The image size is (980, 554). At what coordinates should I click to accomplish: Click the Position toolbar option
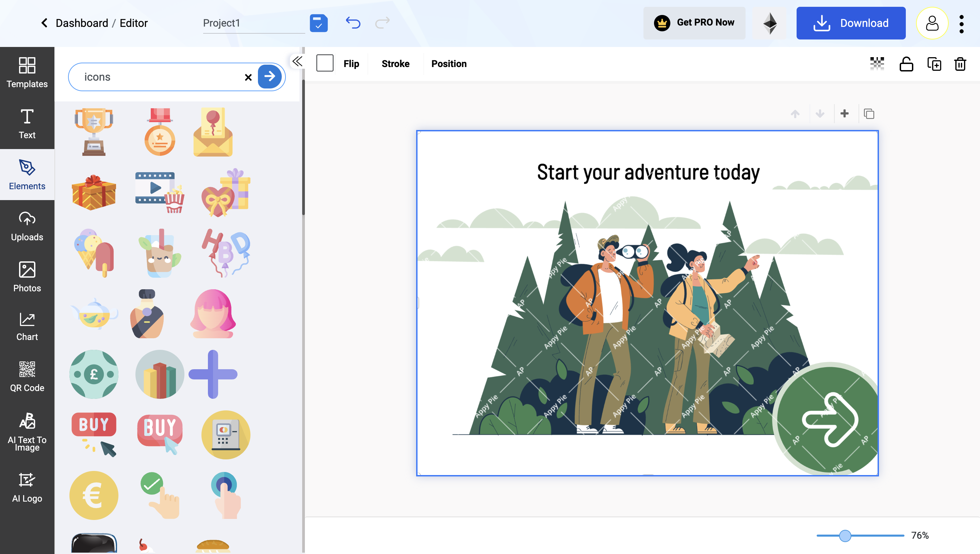point(449,63)
